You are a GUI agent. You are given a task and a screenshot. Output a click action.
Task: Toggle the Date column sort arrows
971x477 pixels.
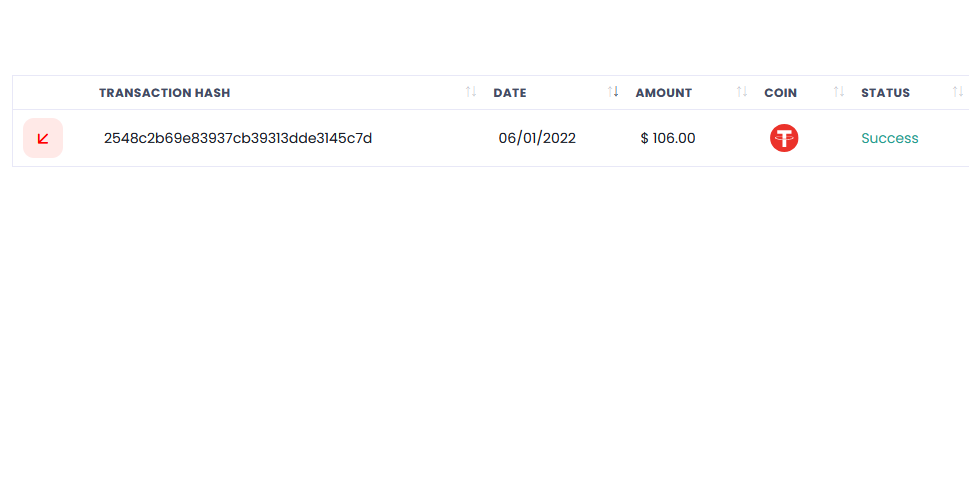point(613,92)
